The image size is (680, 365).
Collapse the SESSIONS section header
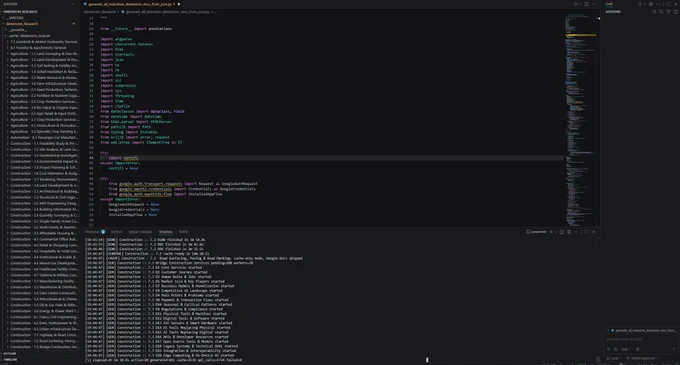[x=613, y=12]
